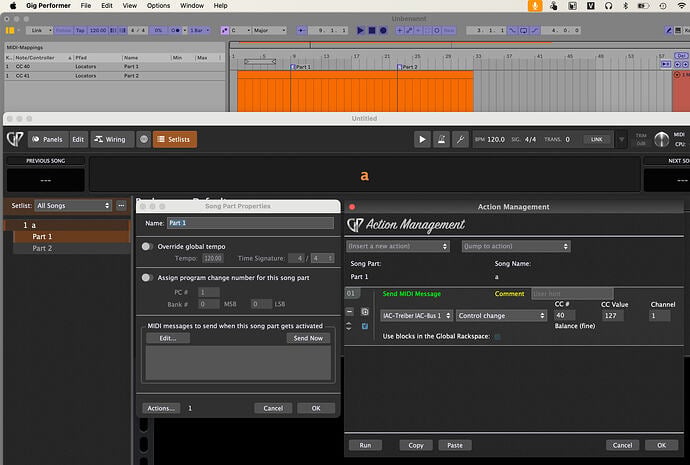Click the Ableton loop switch icon
This screenshot has width=690, height=465.
pos(524,30)
